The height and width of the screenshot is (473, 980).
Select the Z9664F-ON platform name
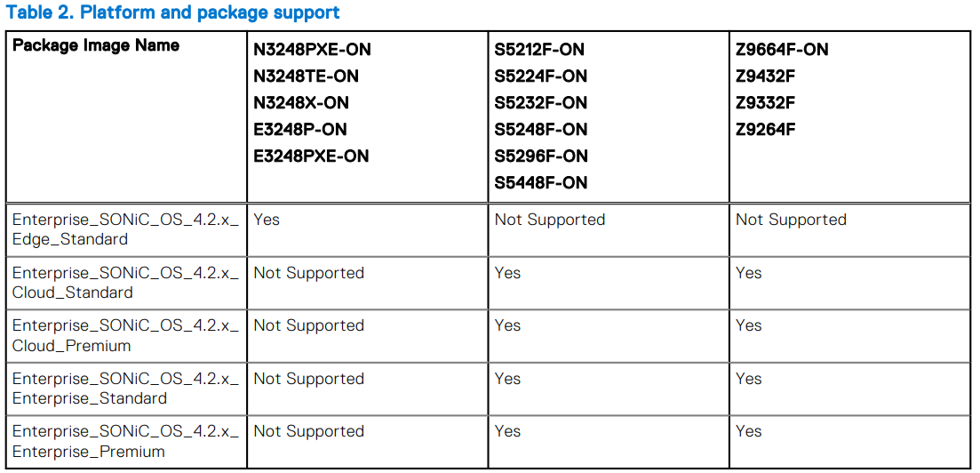(782, 50)
